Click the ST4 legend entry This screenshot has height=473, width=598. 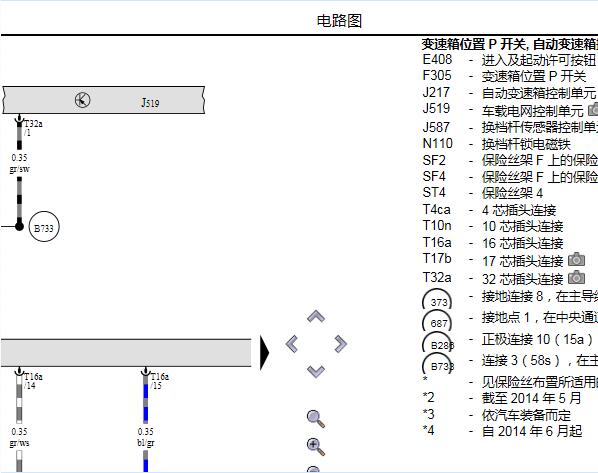(x=482, y=193)
